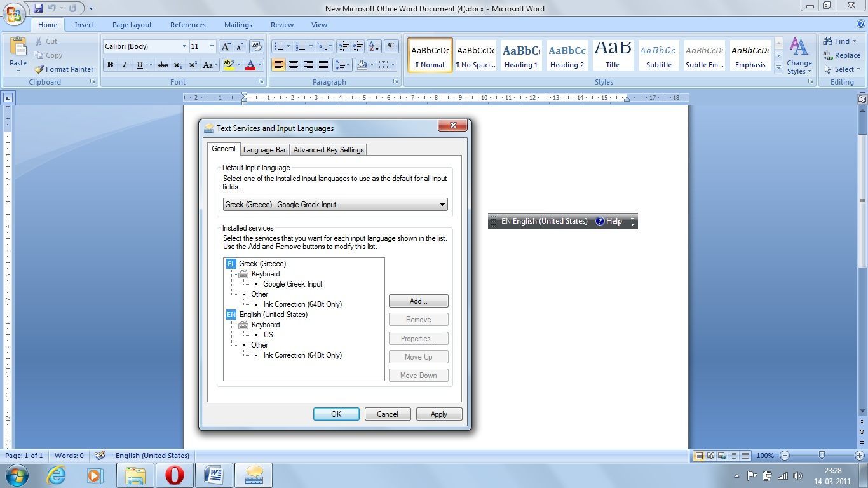Click the Paste clipboard icon
Screen dimensions: 868x488
coord(18,47)
